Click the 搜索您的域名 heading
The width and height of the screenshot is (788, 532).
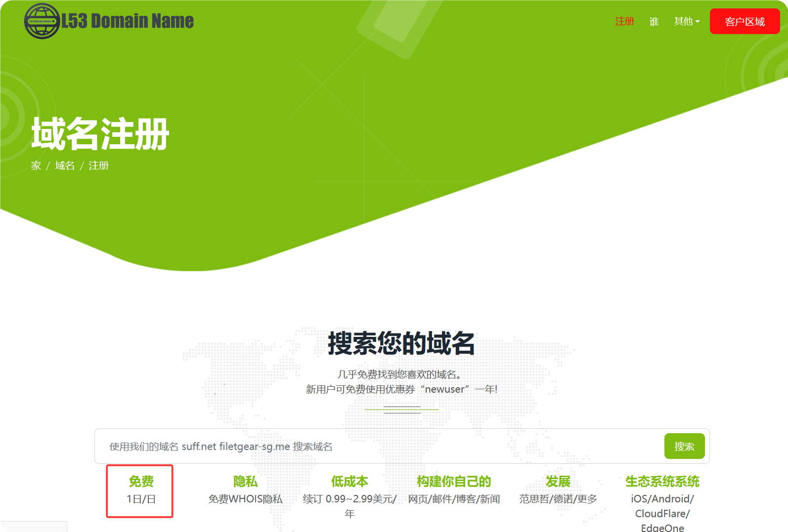click(x=401, y=343)
